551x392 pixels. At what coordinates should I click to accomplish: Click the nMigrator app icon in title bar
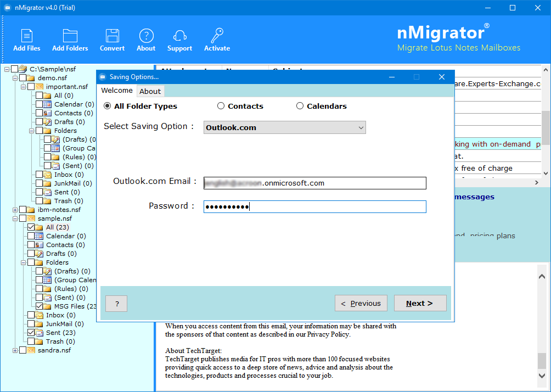click(x=7, y=8)
